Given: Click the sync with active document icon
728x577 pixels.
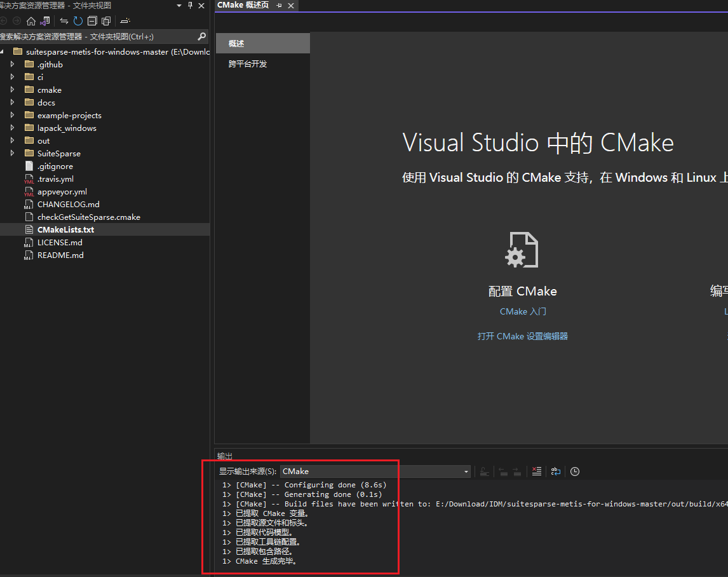Looking at the screenshot, I should point(64,21).
